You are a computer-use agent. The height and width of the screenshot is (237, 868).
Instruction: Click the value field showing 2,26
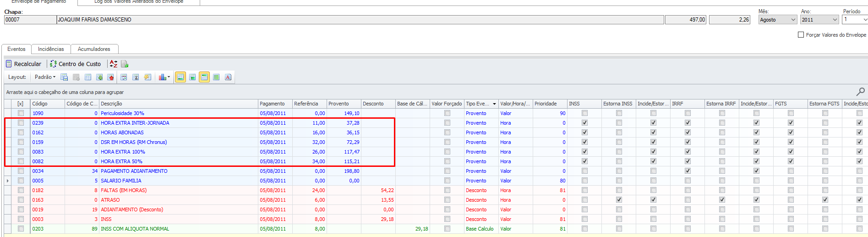730,20
